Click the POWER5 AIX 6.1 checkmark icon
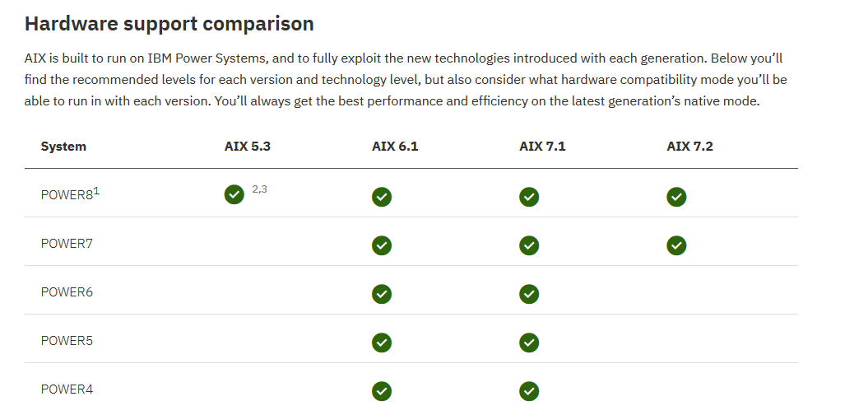This screenshot has height=415, width=868. point(381,343)
